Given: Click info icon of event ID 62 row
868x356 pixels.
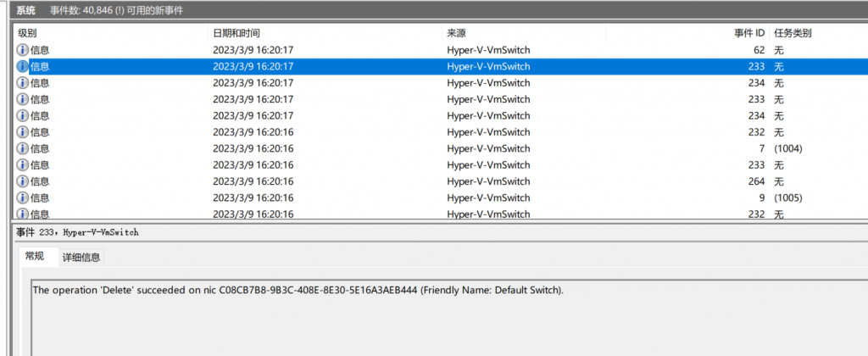Looking at the screenshot, I should (23, 50).
